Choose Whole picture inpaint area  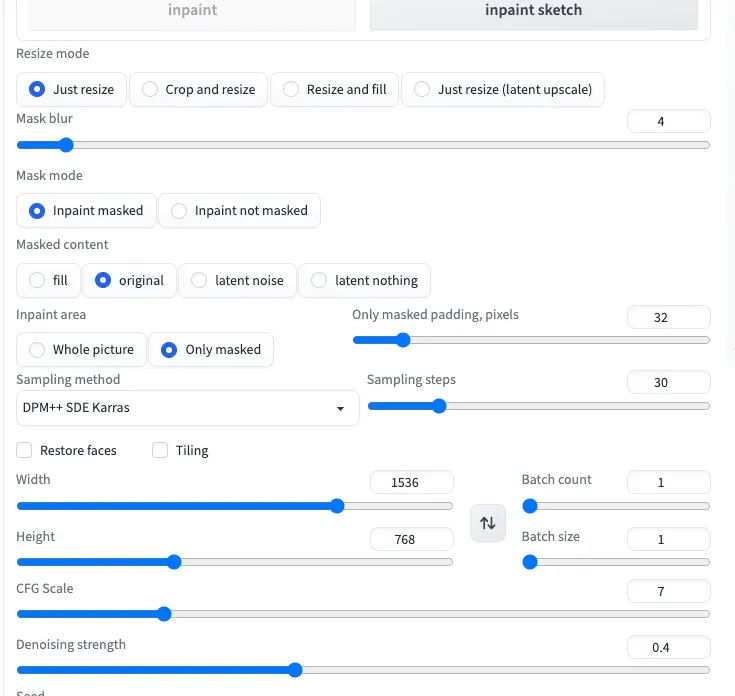(82, 349)
